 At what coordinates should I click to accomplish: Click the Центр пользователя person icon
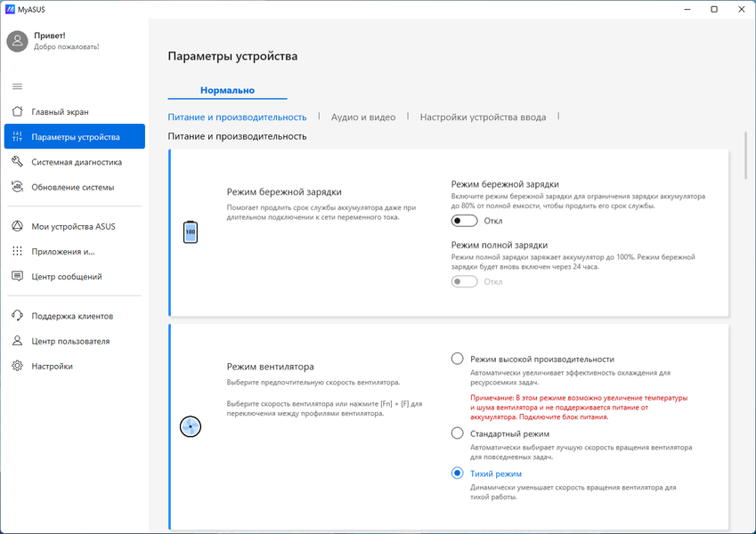17,341
